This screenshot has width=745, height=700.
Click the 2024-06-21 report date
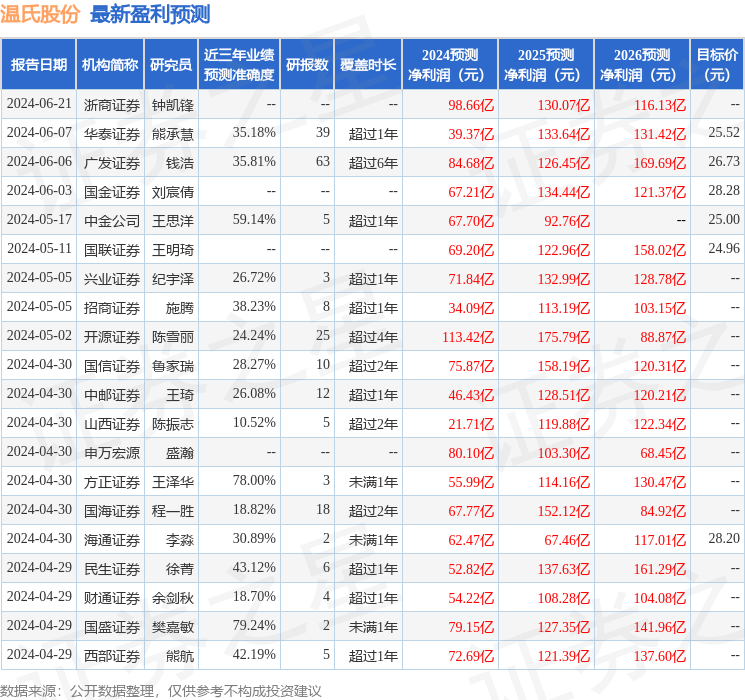coord(39,103)
